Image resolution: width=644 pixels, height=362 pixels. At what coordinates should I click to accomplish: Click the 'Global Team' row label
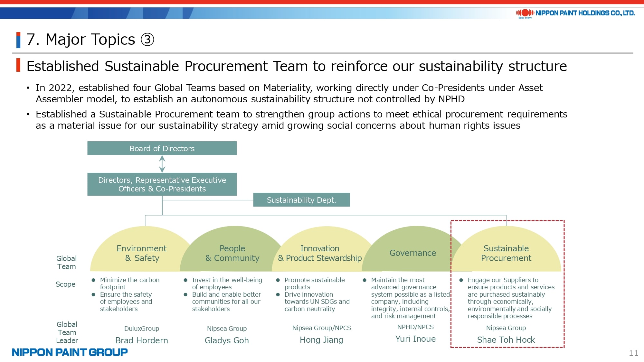[67, 263]
